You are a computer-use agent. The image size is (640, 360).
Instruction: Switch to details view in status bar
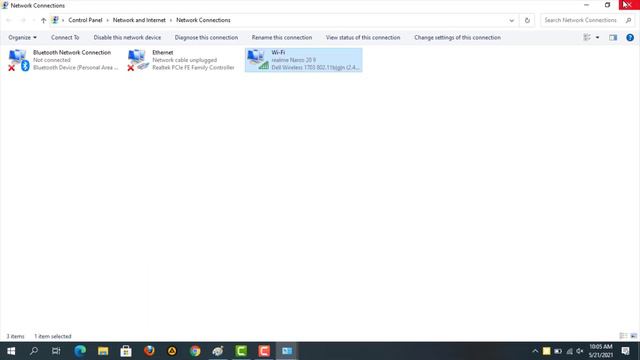(623, 336)
